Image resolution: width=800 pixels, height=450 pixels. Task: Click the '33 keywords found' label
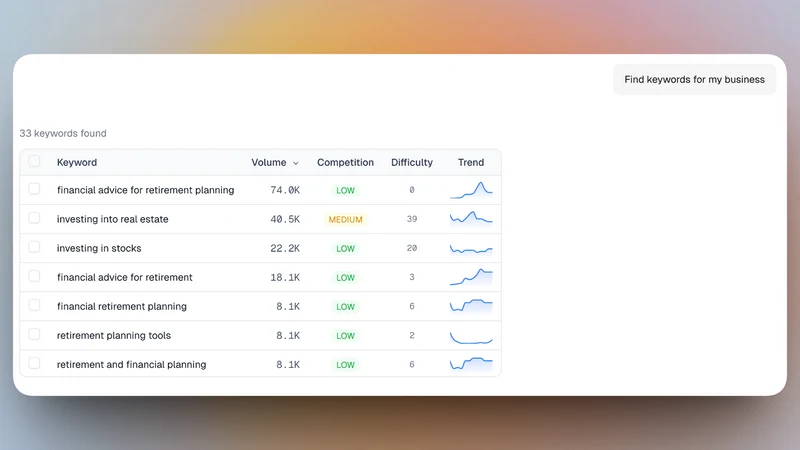[63, 133]
